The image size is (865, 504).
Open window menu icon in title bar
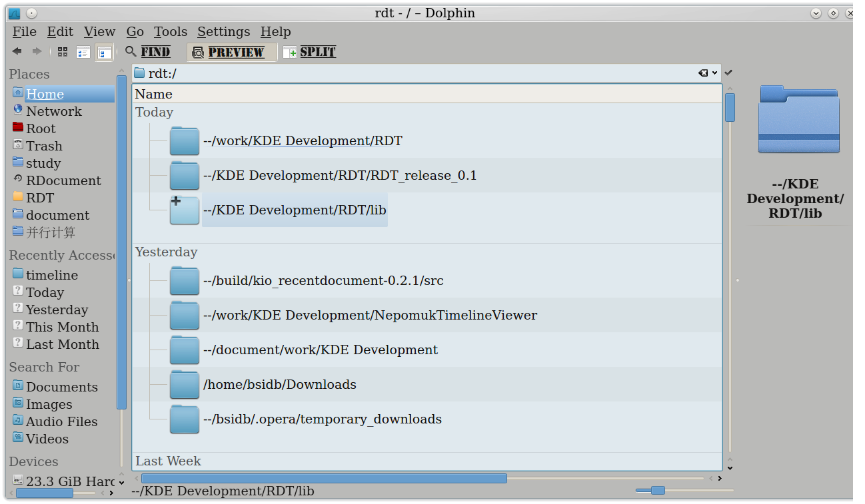pyautogui.click(x=14, y=13)
